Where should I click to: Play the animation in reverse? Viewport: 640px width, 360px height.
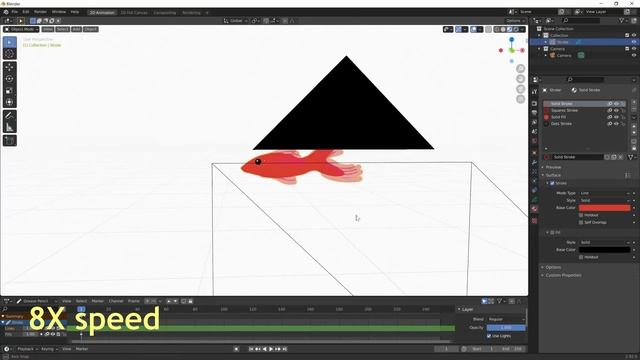point(264,349)
